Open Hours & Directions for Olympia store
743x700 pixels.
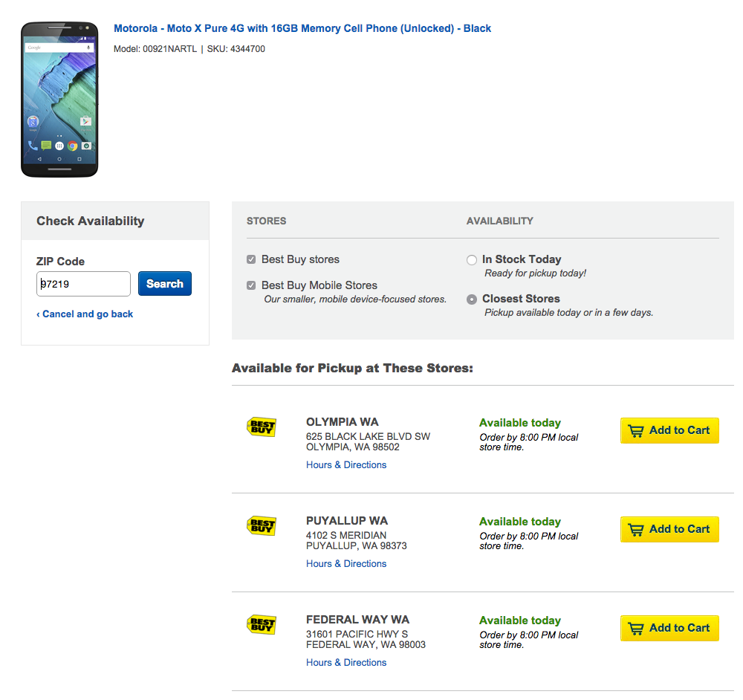pos(346,465)
